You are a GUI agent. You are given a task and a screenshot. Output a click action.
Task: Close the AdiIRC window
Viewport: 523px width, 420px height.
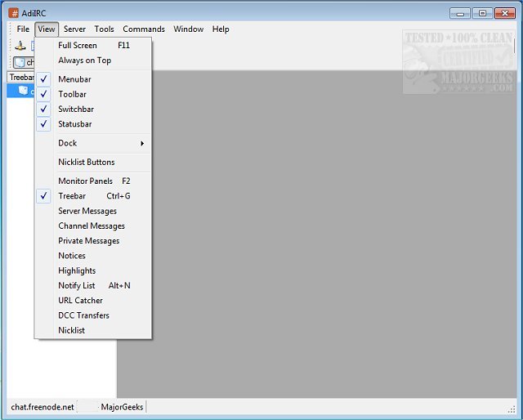[x=505, y=13]
